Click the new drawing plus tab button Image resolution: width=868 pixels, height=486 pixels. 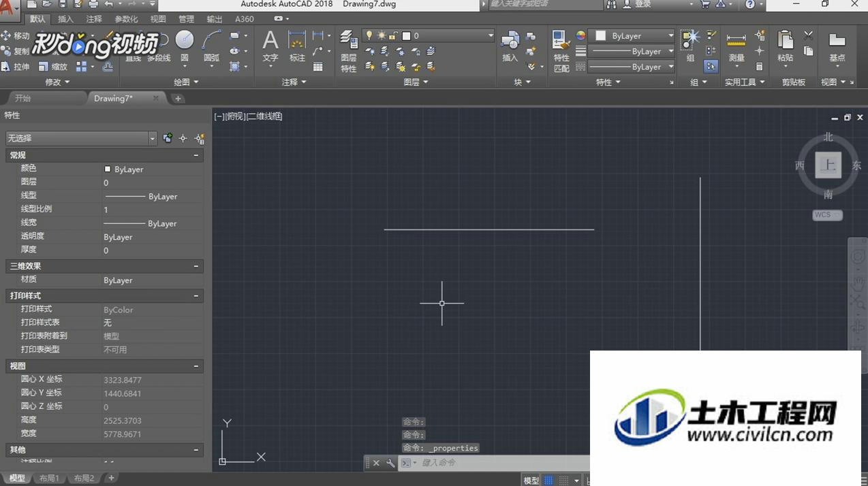tap(178, 99)
